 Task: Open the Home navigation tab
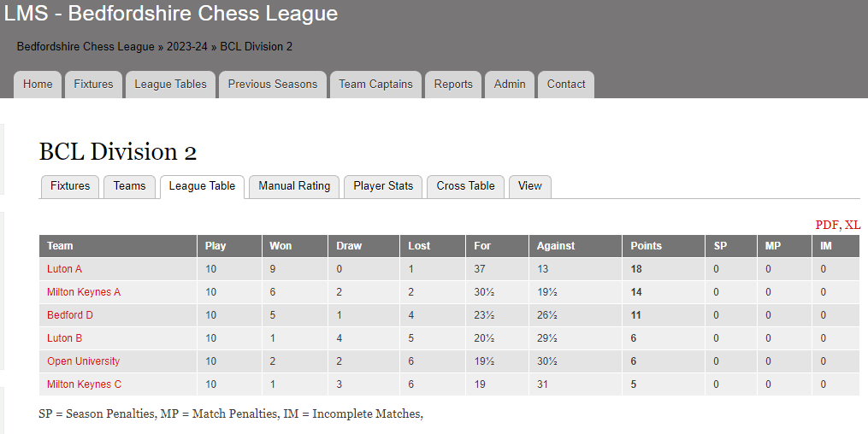pyautogui.click(x=38, y=84)
